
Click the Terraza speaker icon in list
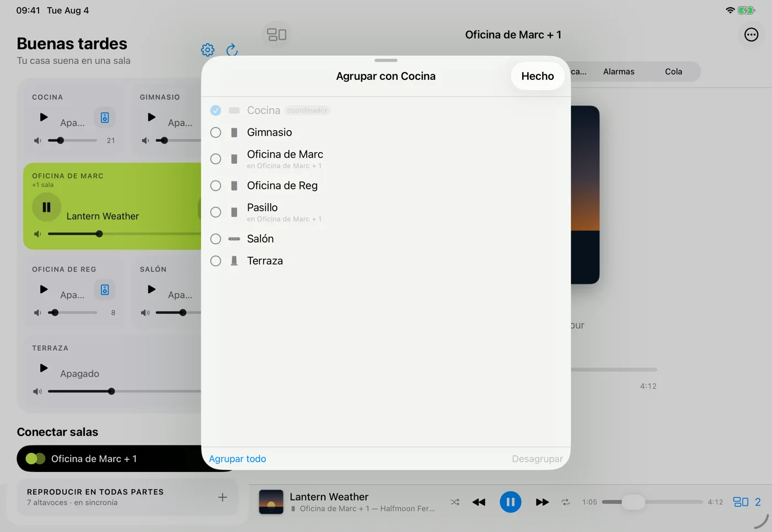[x=234, y=261]
